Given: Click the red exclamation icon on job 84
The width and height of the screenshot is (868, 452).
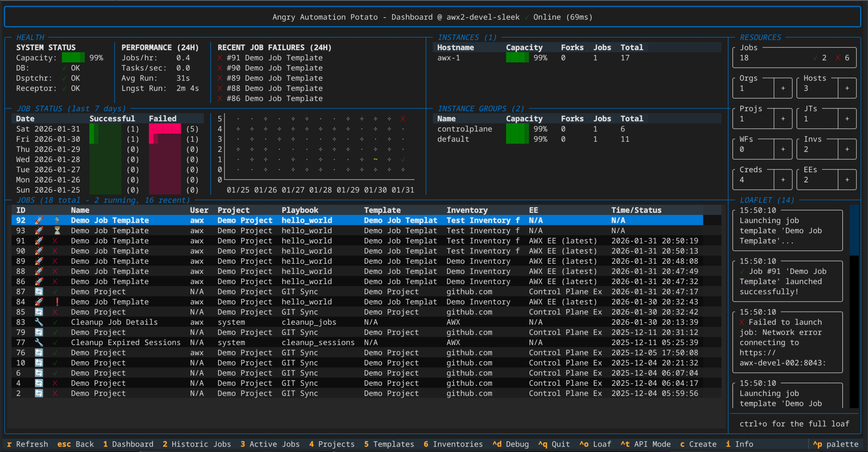Looking at the screenshot, I should click(57, 302).
